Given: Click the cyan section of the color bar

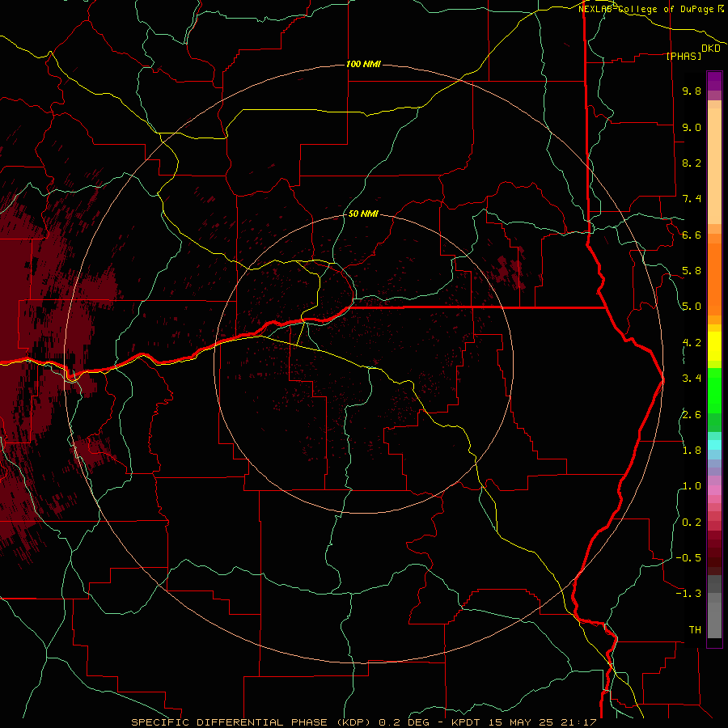Looking at the screenshot, I should coord(714,445).
